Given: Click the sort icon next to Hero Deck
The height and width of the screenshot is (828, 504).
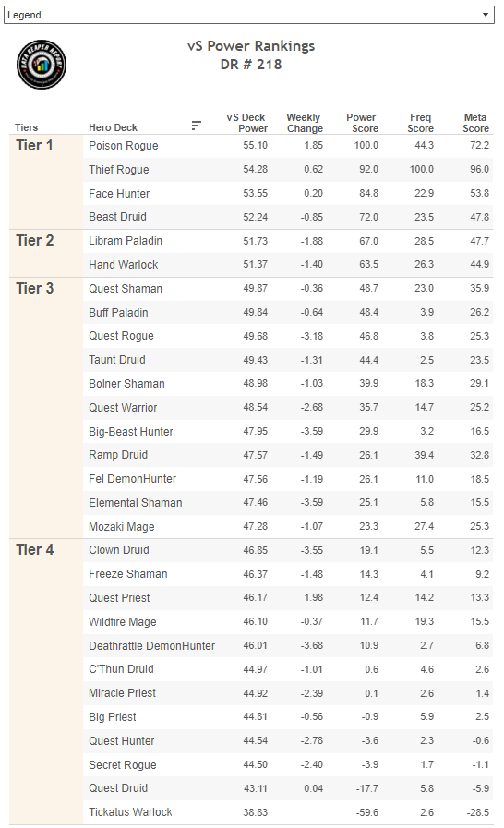Looking at the screenshot, I should point(196,126).
